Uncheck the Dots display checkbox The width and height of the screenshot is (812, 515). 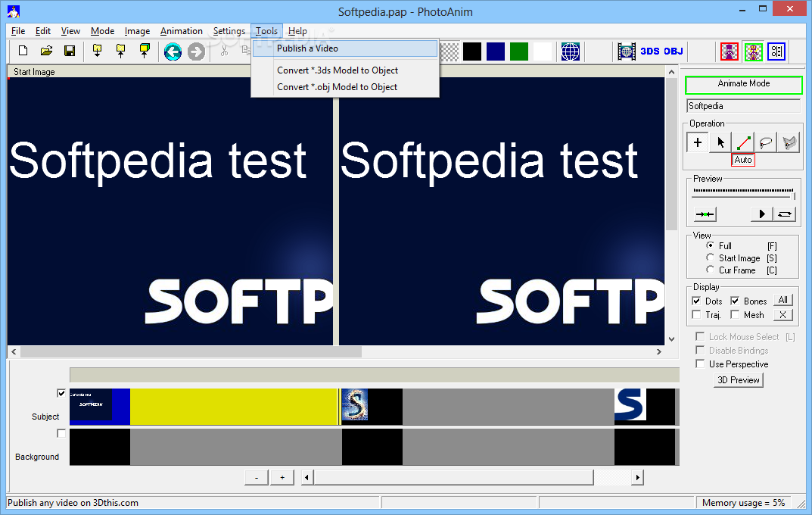point(696,301)
